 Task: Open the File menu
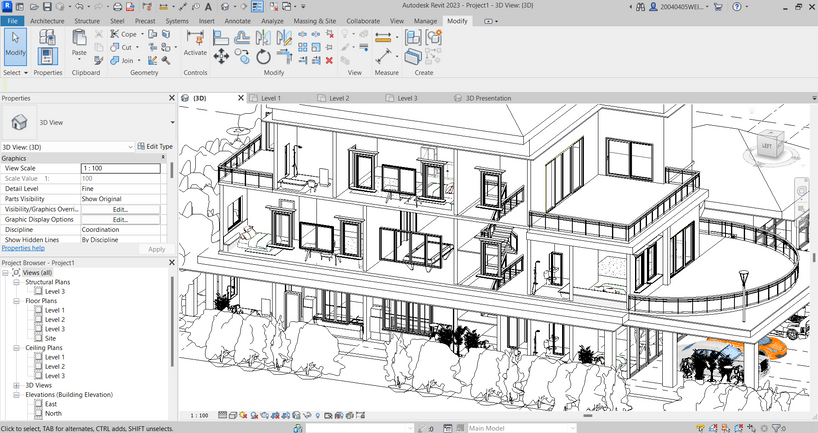(12, 21)
